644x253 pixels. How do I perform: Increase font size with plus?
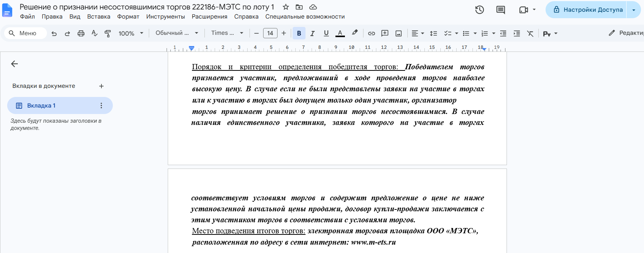(x=284, y=33)
